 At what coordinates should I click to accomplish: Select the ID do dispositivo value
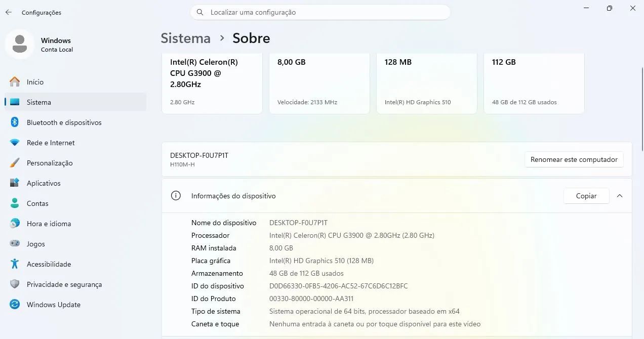click(x=338, y=286)
